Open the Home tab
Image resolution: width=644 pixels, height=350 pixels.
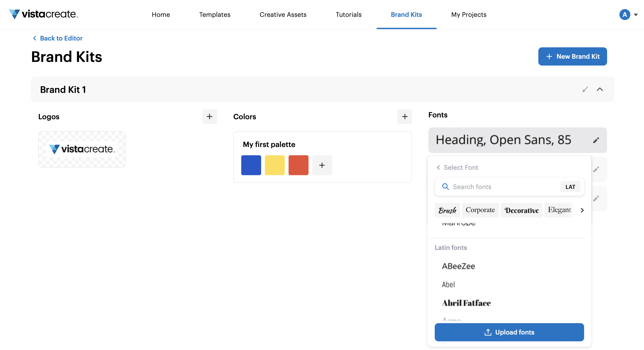(161, 15)
